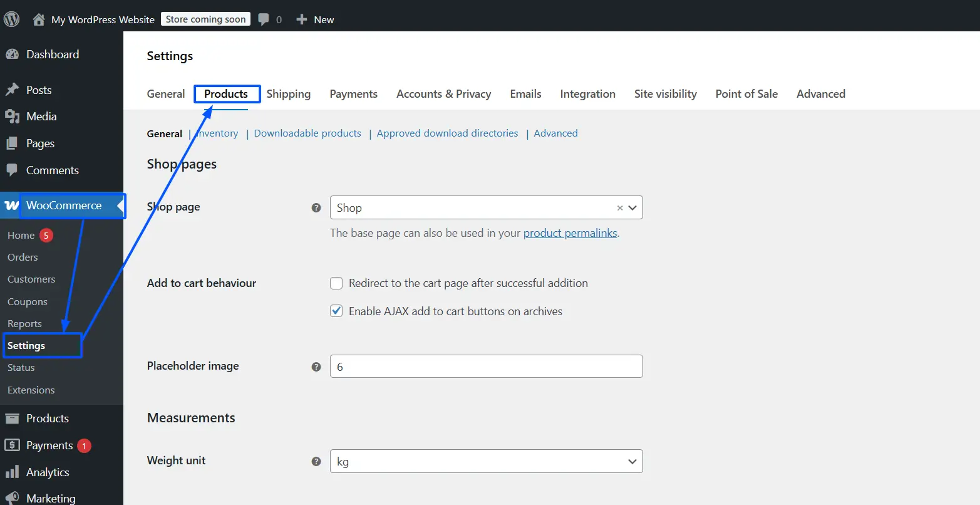Click the WordPress logo icon
This screenshot has height=505, width=980.
point(12,19)
